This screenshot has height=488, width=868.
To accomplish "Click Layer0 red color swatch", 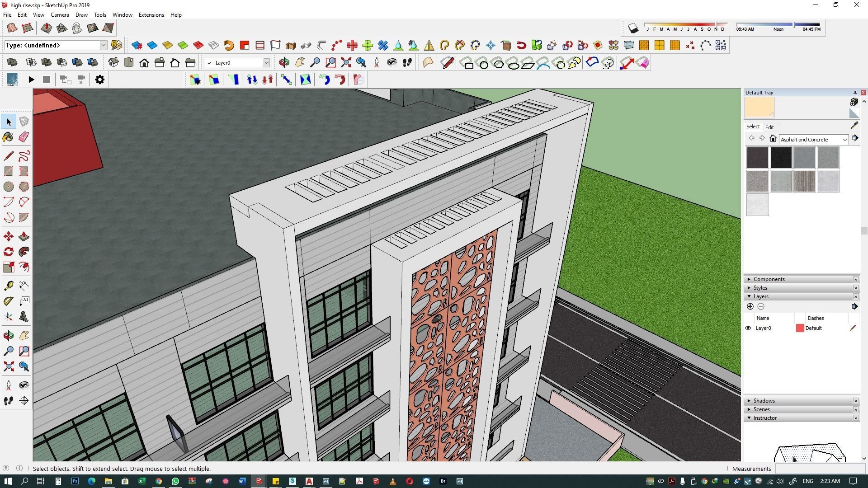I will tap(800, 328).
